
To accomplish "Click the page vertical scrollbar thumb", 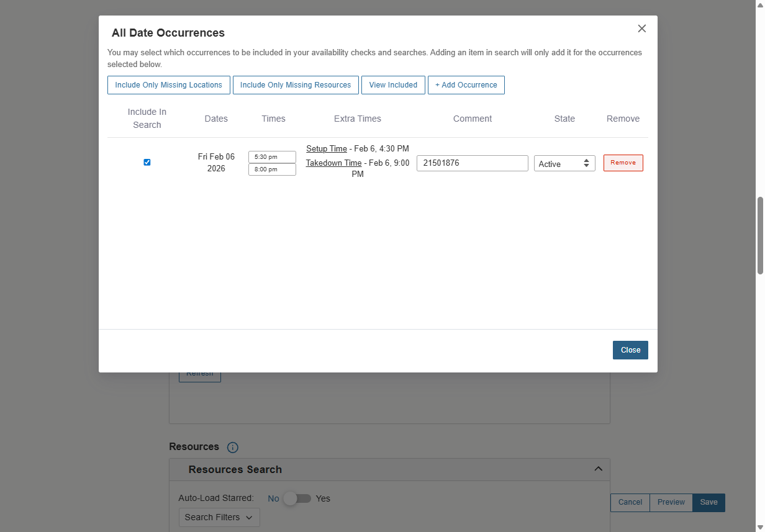I will 760,236.
